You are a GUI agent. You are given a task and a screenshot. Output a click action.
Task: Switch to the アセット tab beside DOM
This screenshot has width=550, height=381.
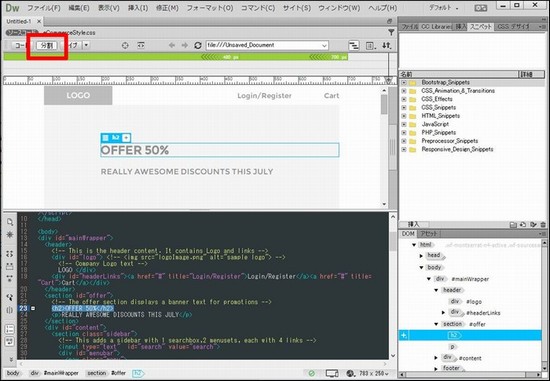pos(429,234)
